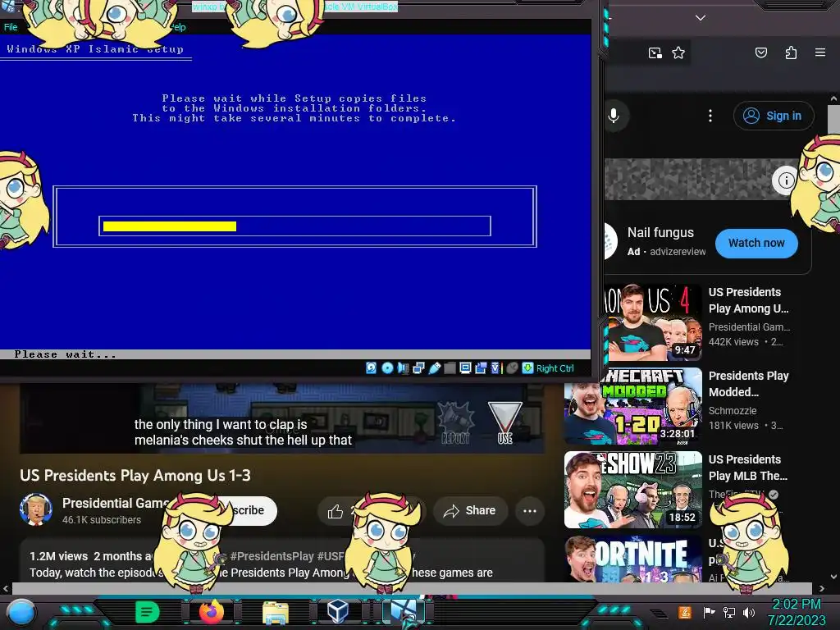Expand the Firefox list all tabs chevron
The image size is (840, 630).
[x=701, y=18]
